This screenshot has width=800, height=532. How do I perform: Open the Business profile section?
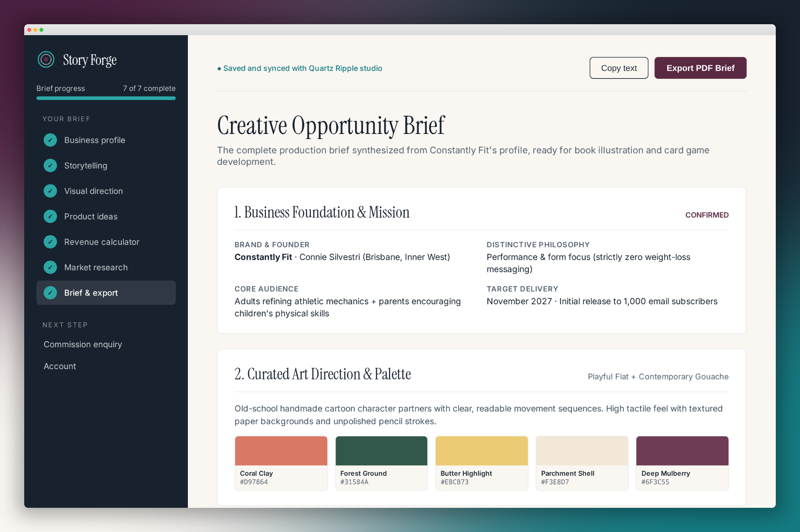[106, 140]
